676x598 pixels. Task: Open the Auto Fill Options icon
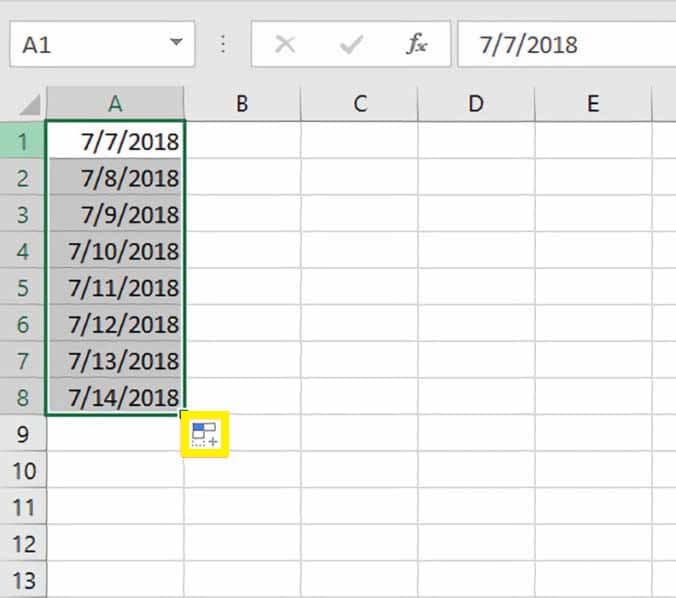[x=204, y=434]
